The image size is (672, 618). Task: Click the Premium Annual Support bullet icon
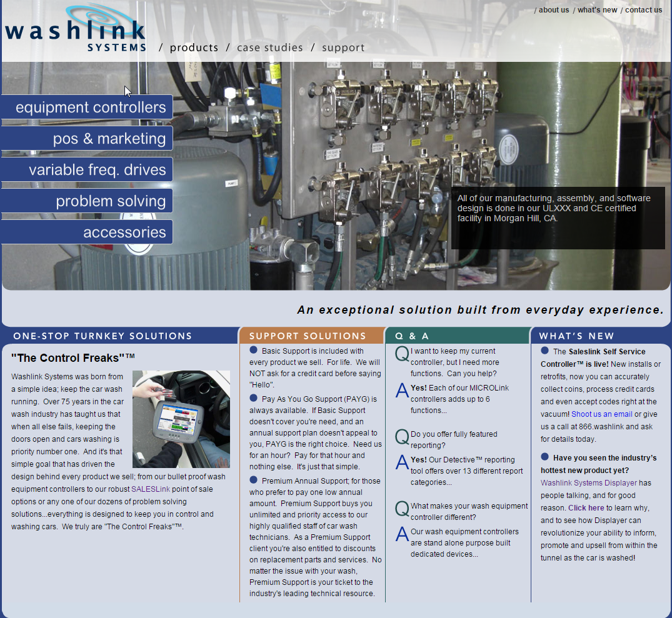[x=253, y=480]
